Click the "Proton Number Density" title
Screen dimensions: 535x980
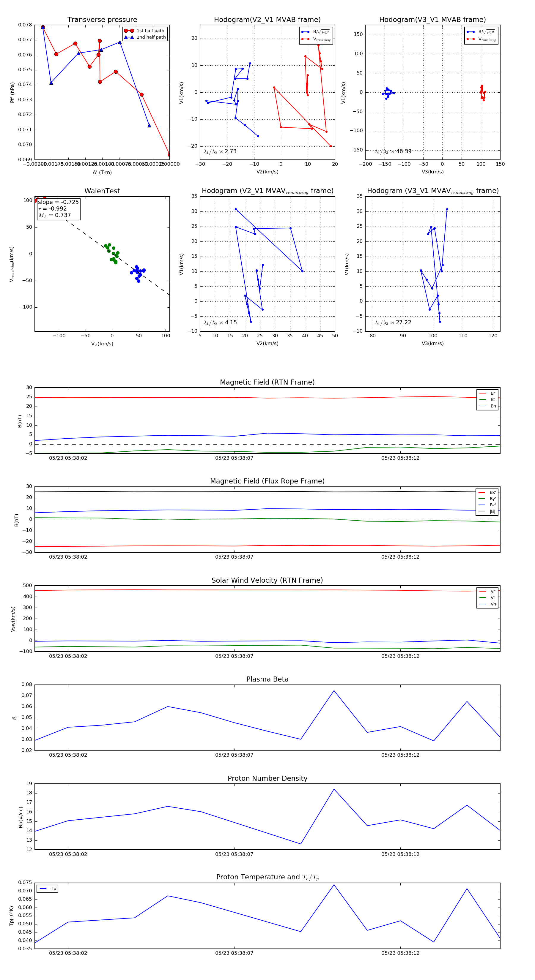267,778
